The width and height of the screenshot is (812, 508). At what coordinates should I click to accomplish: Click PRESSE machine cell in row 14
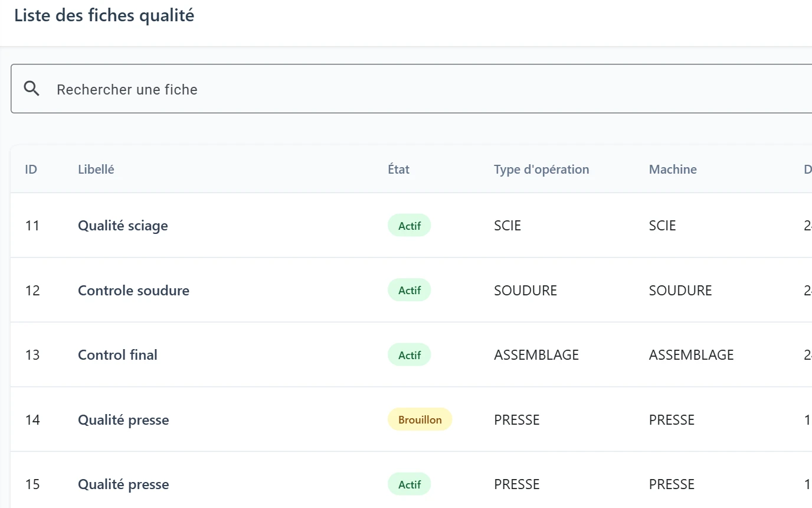point(672,420)
